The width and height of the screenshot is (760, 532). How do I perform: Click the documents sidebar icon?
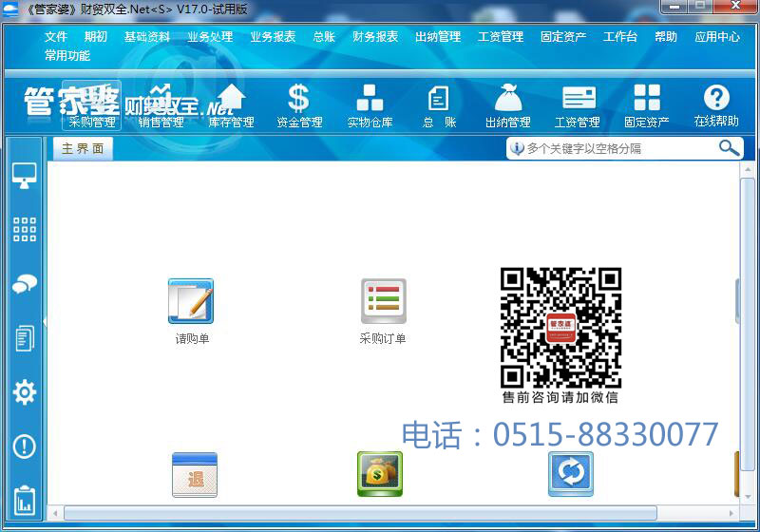[x=25, y=338]
